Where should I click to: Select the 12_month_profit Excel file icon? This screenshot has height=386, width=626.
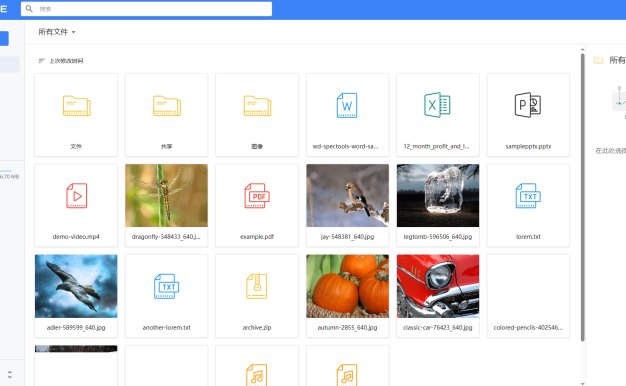(x=437, y=105)
